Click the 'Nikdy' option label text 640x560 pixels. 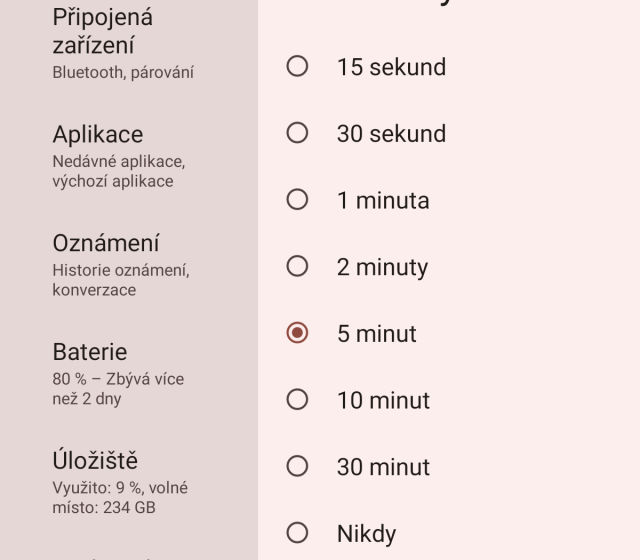click(x=367, y=534)
